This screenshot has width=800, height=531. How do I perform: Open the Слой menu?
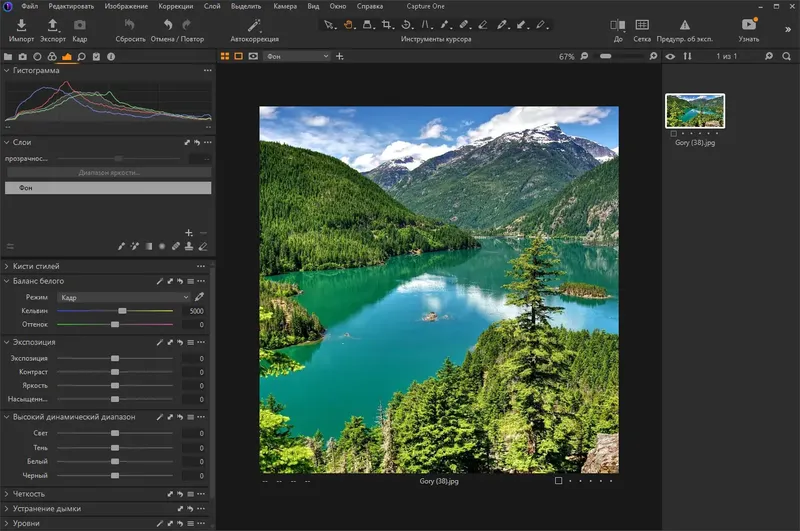pos(212,6)
